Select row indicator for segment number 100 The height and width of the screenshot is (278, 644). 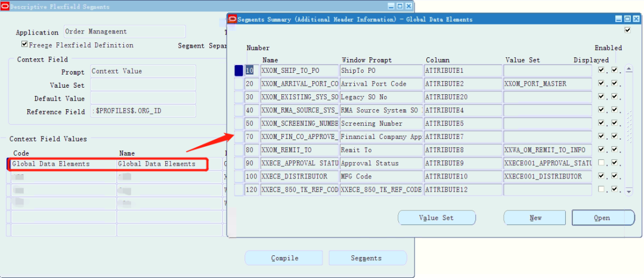point(239,177)
